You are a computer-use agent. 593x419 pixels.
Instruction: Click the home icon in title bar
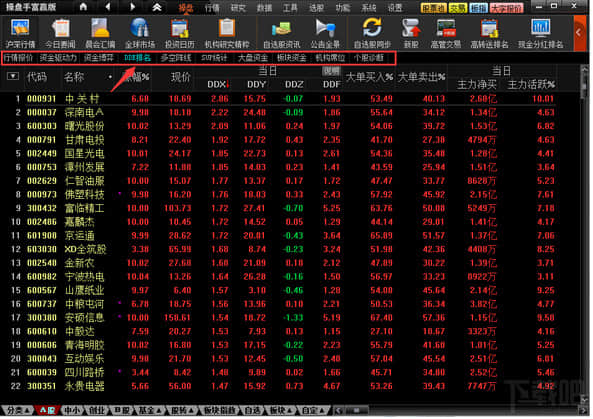point(83,7)
